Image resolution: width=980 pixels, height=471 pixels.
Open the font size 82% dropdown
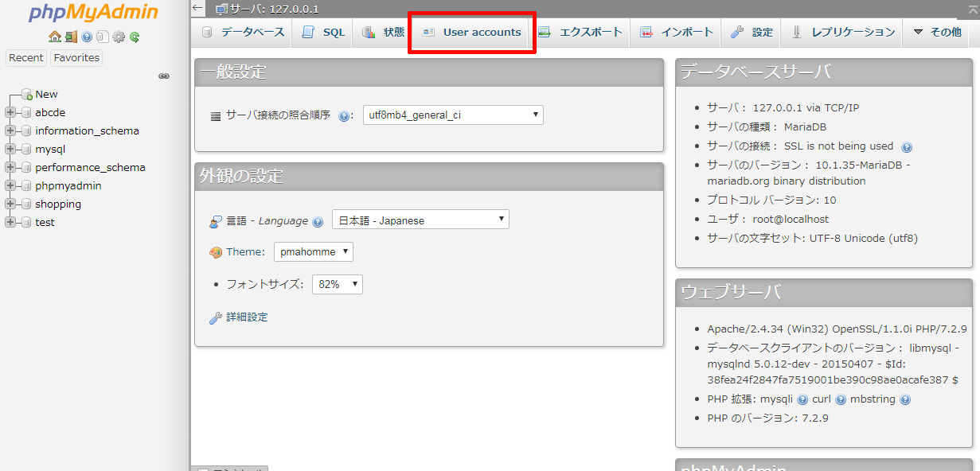(337, 284)
